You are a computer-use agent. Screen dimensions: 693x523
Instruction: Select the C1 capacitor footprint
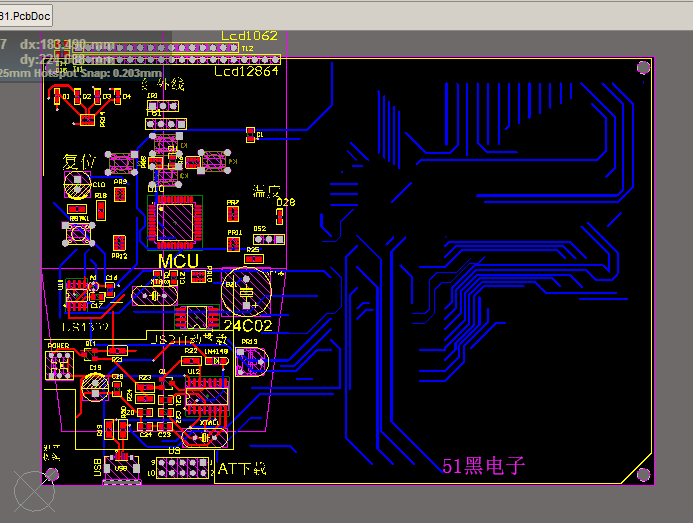[250, 135]
